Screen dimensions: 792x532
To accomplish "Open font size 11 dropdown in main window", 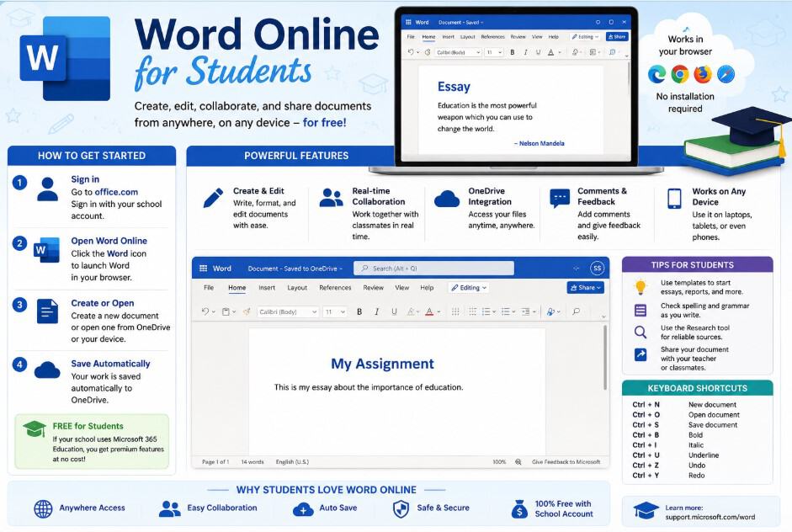I will pos(335,311).
